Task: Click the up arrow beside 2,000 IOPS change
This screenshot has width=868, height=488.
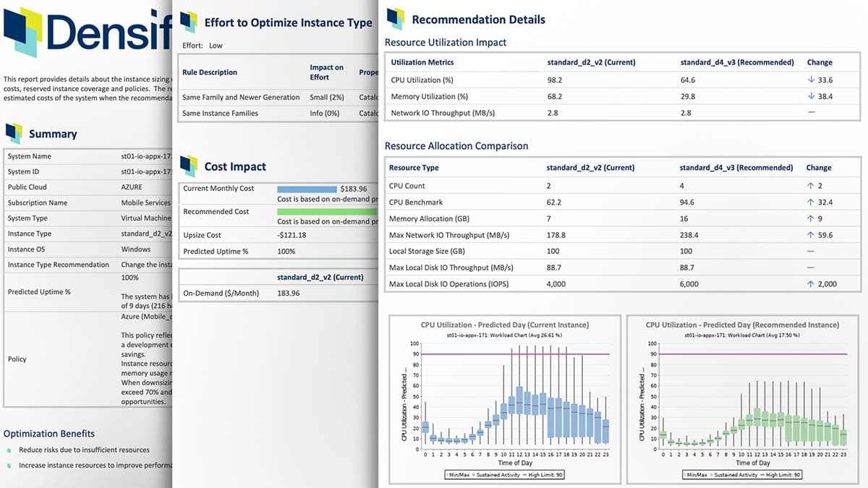Action: (811, 284)
